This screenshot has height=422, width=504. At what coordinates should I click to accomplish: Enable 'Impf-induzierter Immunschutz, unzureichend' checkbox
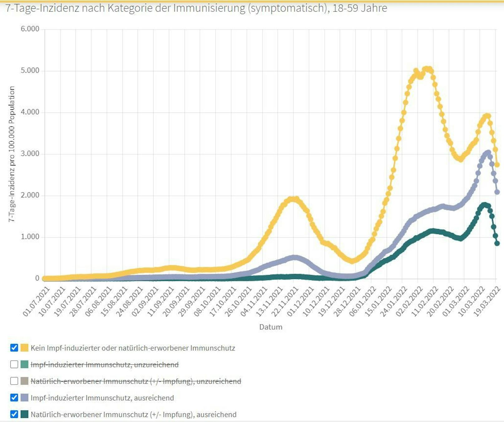pyautogui.click(x=14, y=364)
